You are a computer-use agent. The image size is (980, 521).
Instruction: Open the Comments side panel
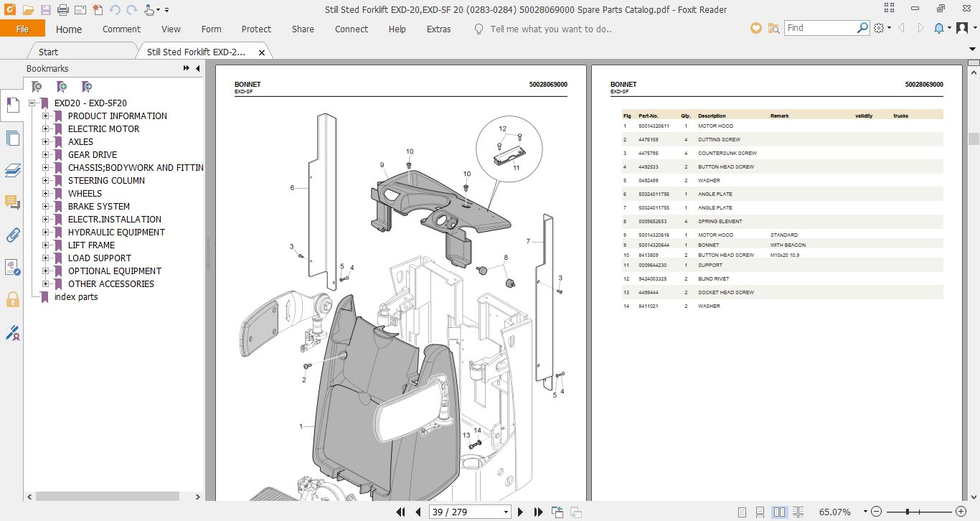(x=12, y=202)
